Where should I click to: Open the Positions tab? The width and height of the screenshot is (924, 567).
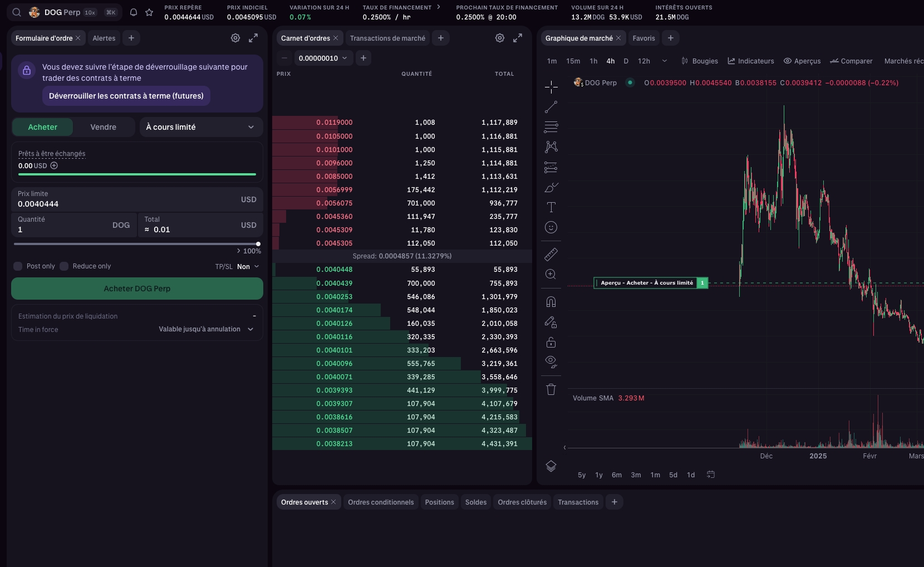[x=439, y=502]
